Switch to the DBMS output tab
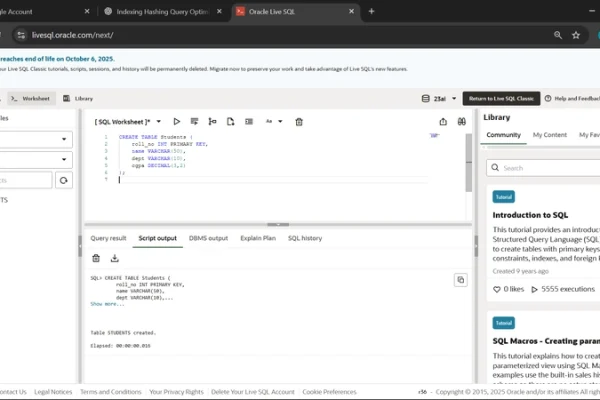Image resolution: width=600 pixels, height=400 pixels. point(208,238)
